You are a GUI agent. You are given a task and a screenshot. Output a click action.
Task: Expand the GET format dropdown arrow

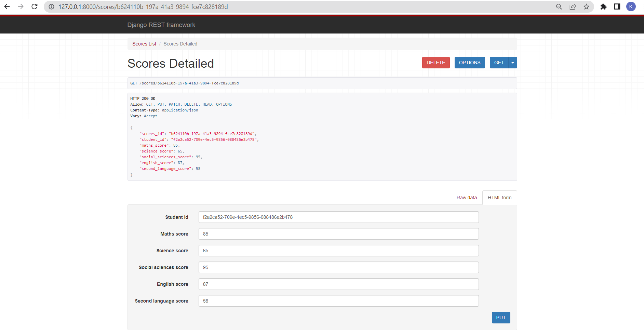click(x=513, y=63)
